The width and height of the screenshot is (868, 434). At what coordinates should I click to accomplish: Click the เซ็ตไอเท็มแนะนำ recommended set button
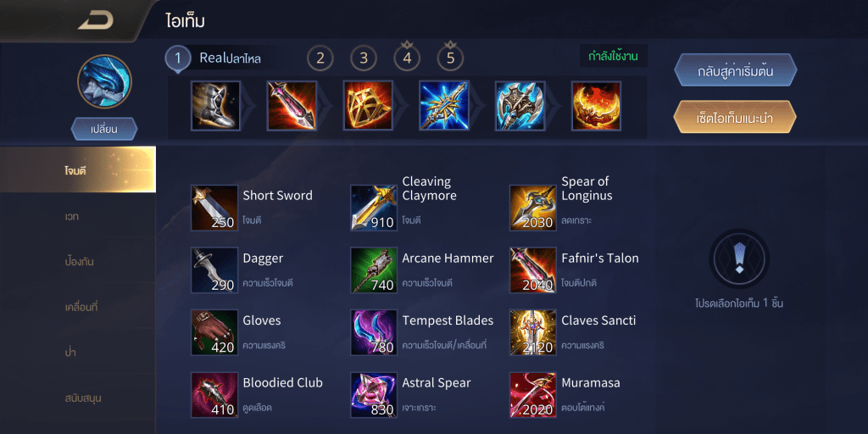click(735, 117)
